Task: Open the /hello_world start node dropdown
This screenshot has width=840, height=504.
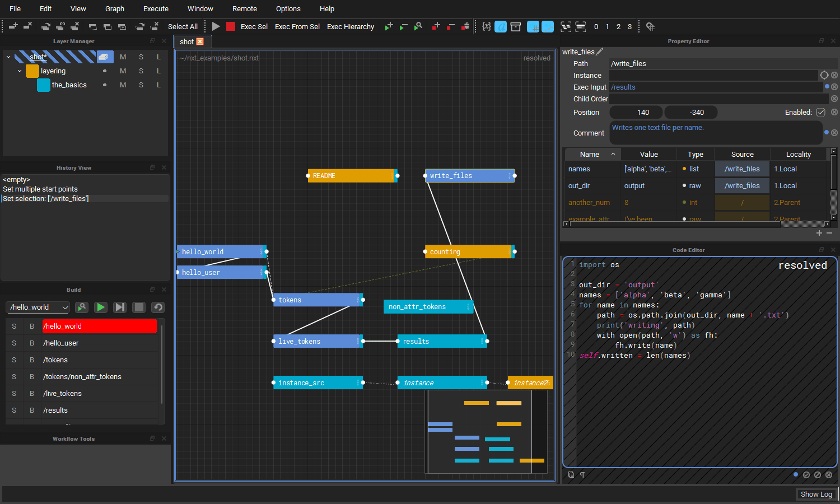Action: coord(38,307)
